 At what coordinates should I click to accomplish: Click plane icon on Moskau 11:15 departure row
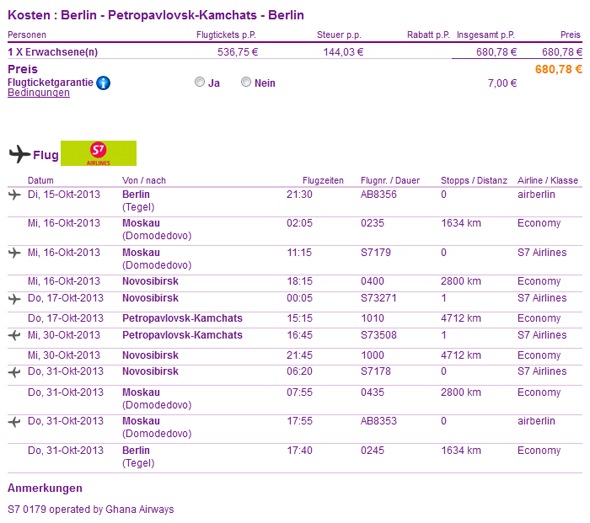click(x=14, y=253)
